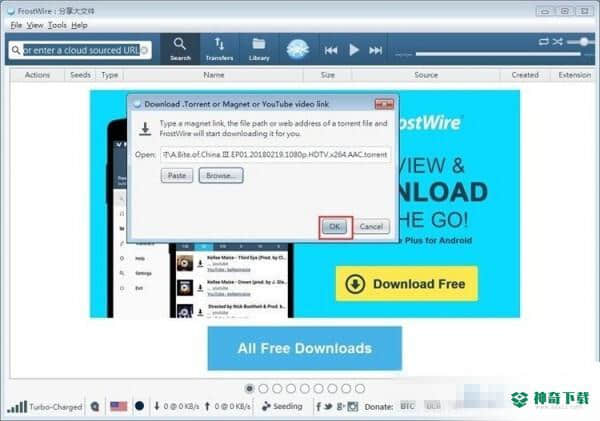Click the Turbo-Charged signal strength icon
The width and height of the screenshot is (600, 421).
click(17, 406)
